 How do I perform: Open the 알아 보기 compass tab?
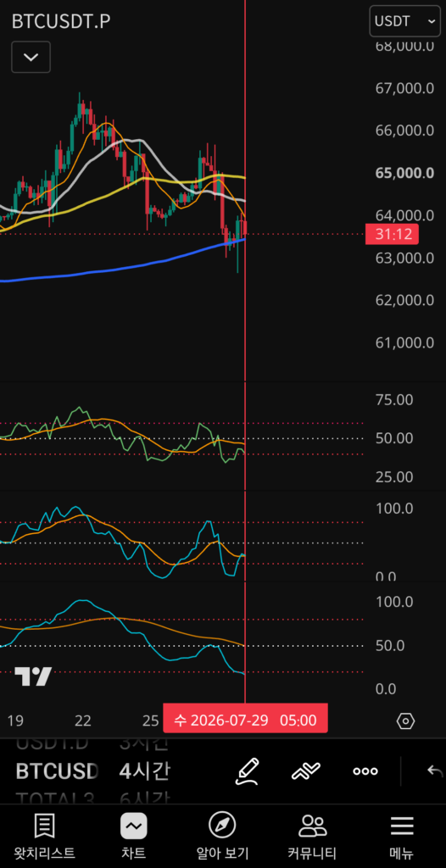[223, 836]
